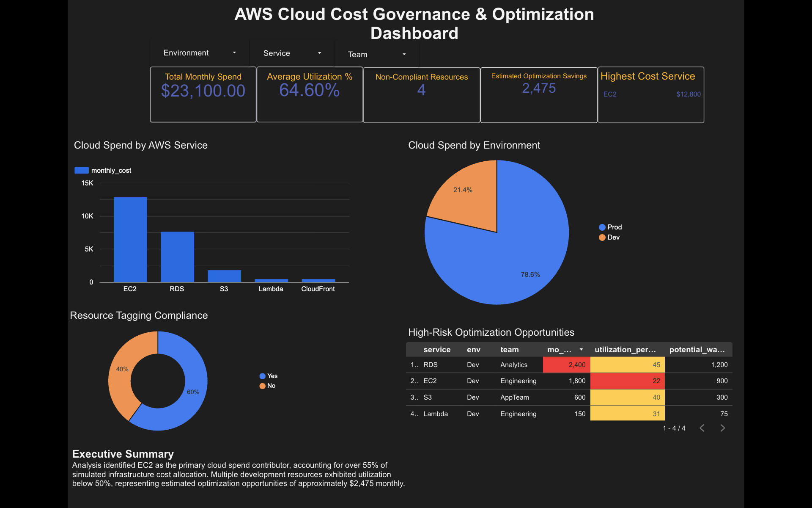Click the utilization 40 cell

[x=628, y=397]
